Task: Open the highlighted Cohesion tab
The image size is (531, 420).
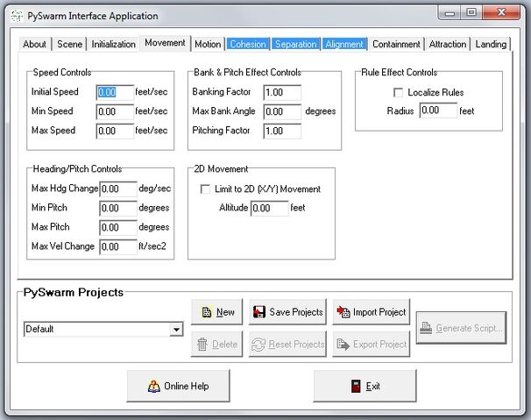Action: tap(248, 44)
